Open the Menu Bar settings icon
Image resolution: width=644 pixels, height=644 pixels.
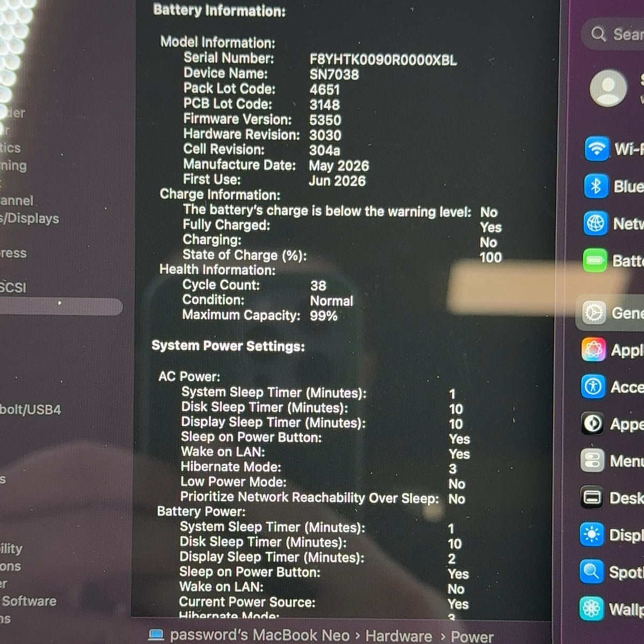click(592, 461)
